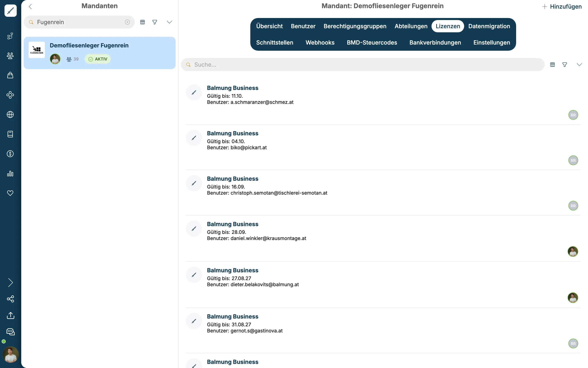Open the Datenmigration tab
This screenshot has height=368, width=588.
coord(489,26)
